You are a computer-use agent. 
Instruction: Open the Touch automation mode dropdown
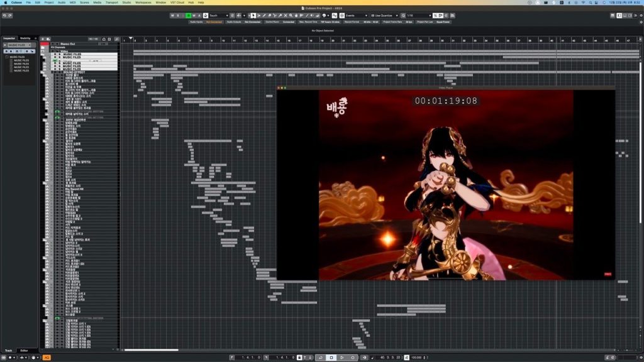(x=219, y=16)
